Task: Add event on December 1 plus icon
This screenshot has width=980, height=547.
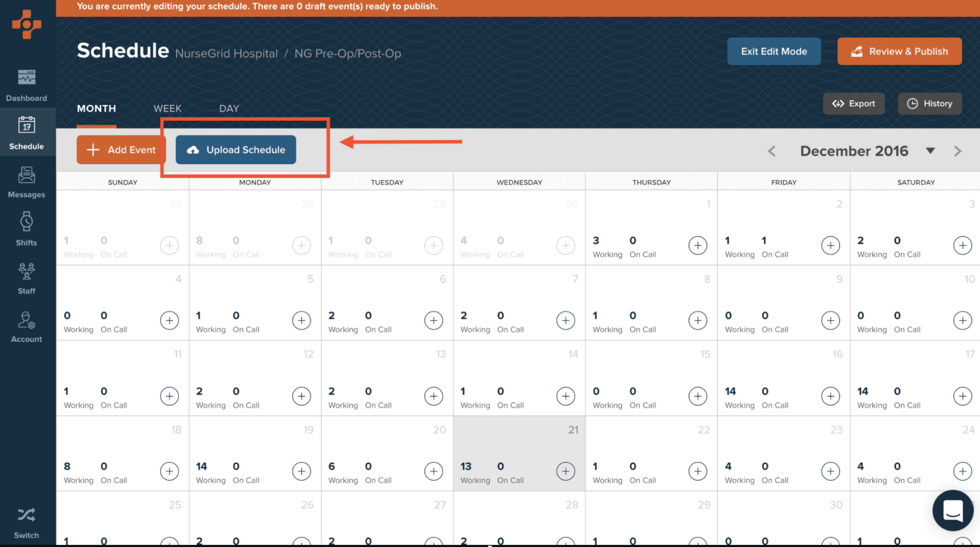Action: [698, 245]
